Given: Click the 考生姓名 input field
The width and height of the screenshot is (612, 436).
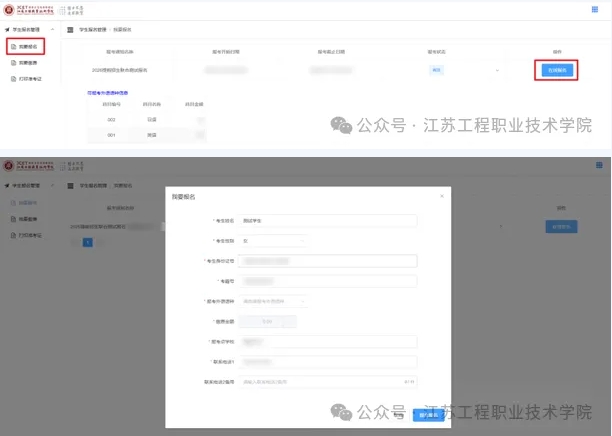Looking at the screenshot, I should coord(327,221).
